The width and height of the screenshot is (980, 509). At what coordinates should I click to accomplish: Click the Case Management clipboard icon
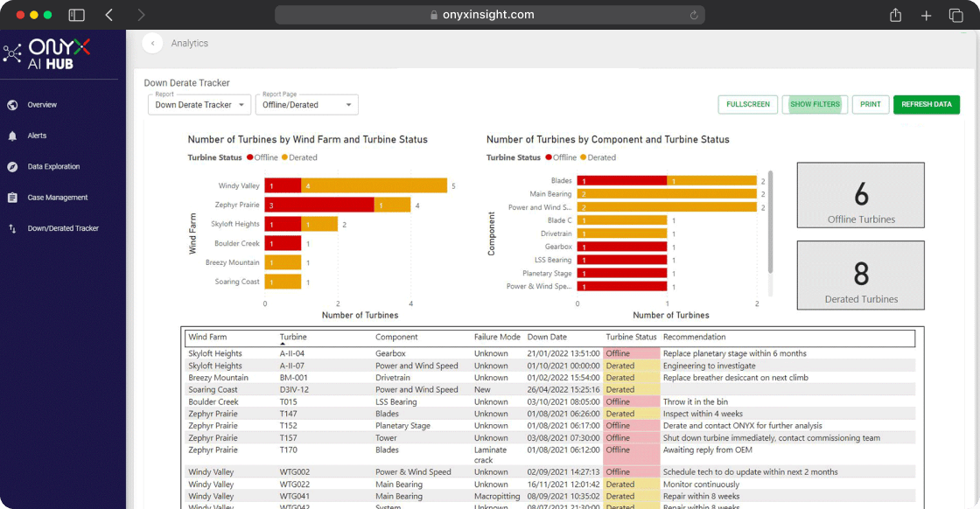click(x=12, y=198)
